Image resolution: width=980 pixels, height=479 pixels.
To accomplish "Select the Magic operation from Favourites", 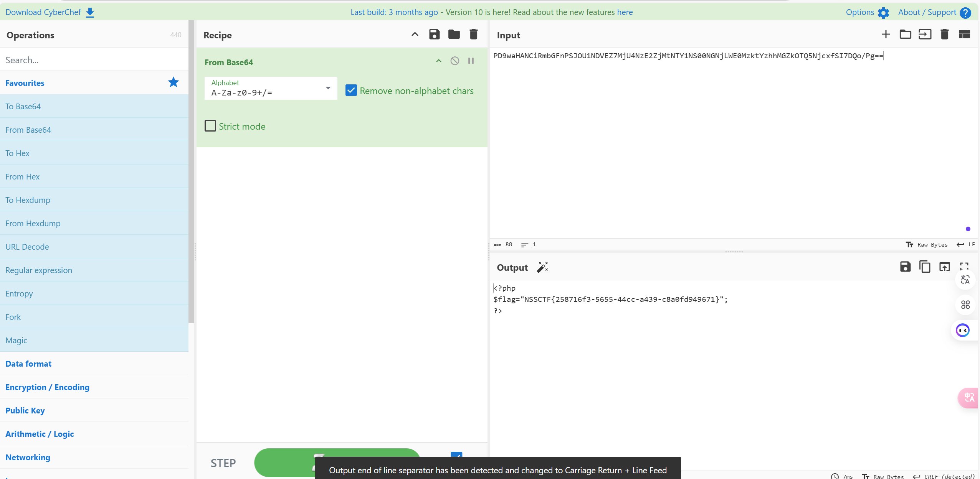I will click(16, 340).
